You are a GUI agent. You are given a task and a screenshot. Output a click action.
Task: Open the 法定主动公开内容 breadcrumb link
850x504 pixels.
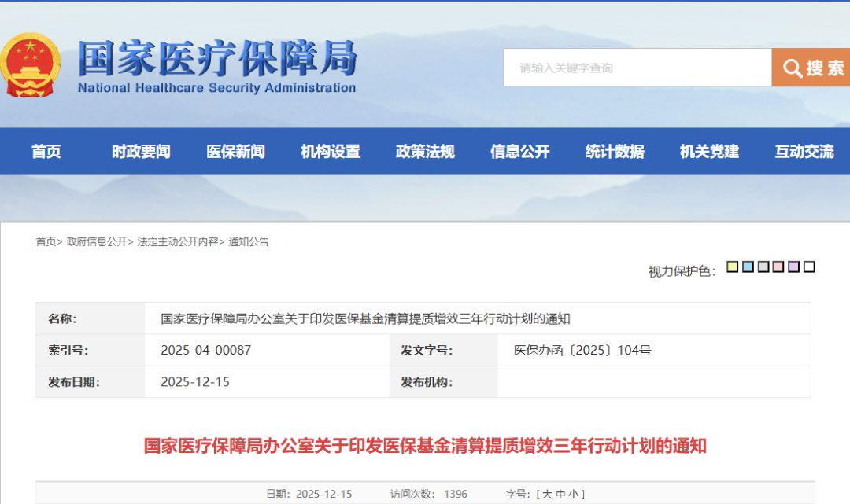pos(177,241)
